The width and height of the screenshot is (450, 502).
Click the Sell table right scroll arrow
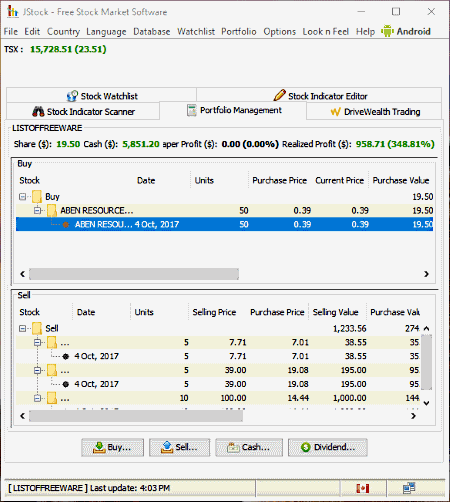point(413,416)
